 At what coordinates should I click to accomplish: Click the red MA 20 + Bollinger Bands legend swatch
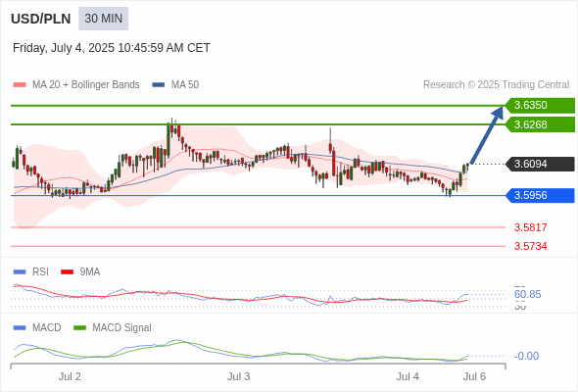pos(20,85)
